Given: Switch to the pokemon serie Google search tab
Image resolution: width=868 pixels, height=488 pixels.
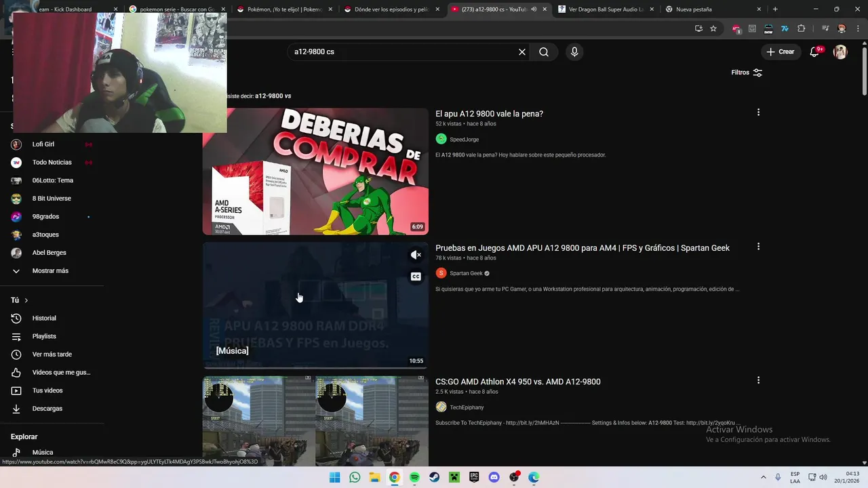Looking at the screenshot, I should click(176, 9).
